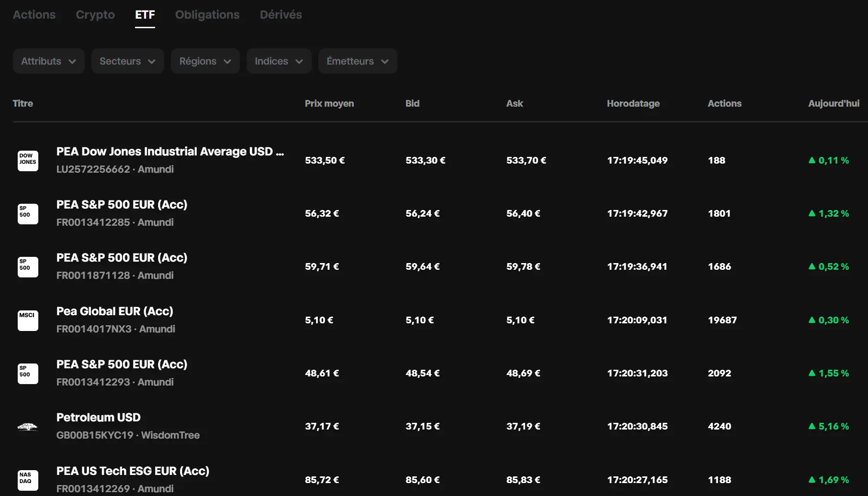Click SP 500 icon for FR0011871128 row

[x=28, y=267]
